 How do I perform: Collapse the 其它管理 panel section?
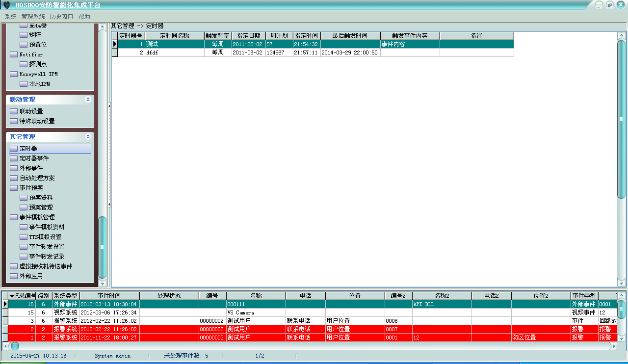click(88, 137)
